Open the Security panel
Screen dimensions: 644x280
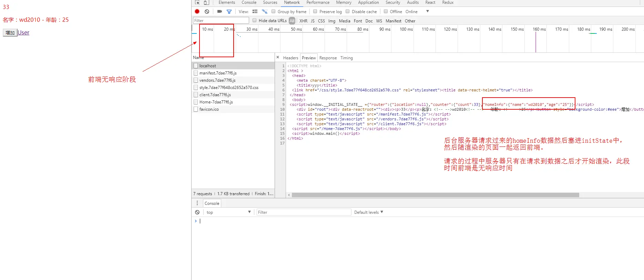(393, 2)
